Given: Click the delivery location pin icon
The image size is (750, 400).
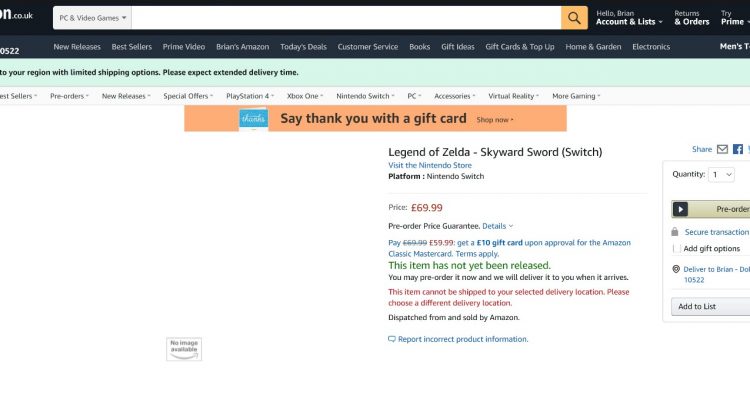Looking at the screenshot, I should (x=675, y=269).
